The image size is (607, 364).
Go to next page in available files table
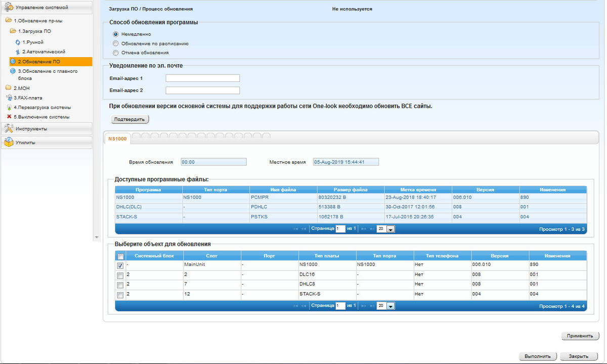363,229
